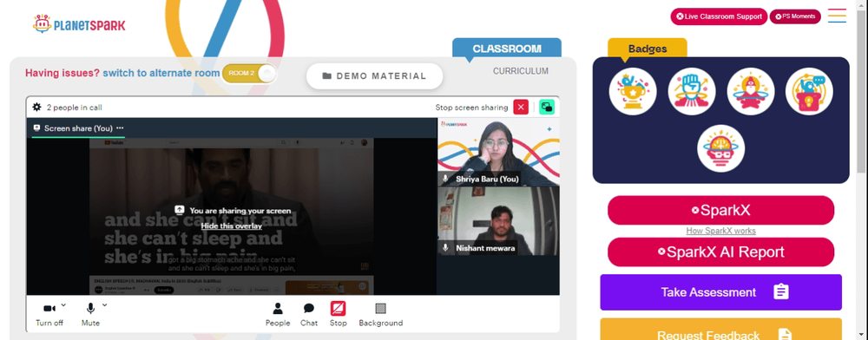Click the red stop screen sharing X
Viewport: 868px width, 340px height.
click(521, 108)
